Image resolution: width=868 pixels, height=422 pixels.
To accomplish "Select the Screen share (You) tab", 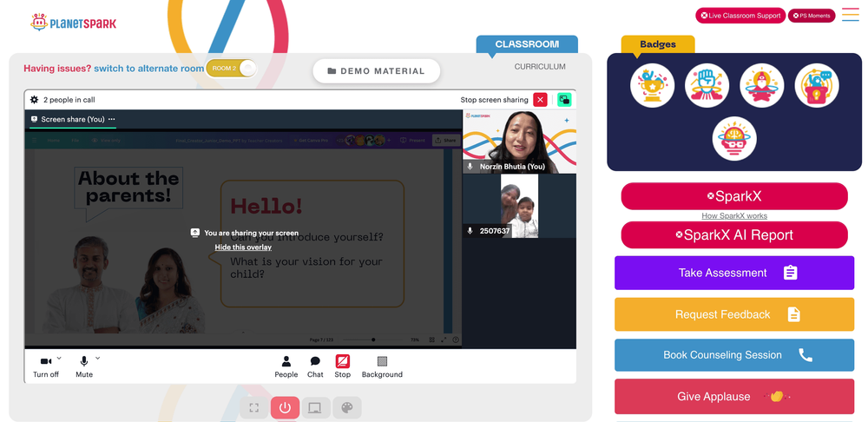I will pos(73,119).
